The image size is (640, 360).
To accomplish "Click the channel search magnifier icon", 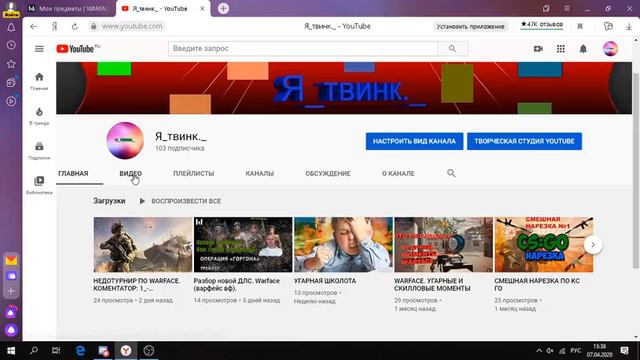I will tap(451, 173).
